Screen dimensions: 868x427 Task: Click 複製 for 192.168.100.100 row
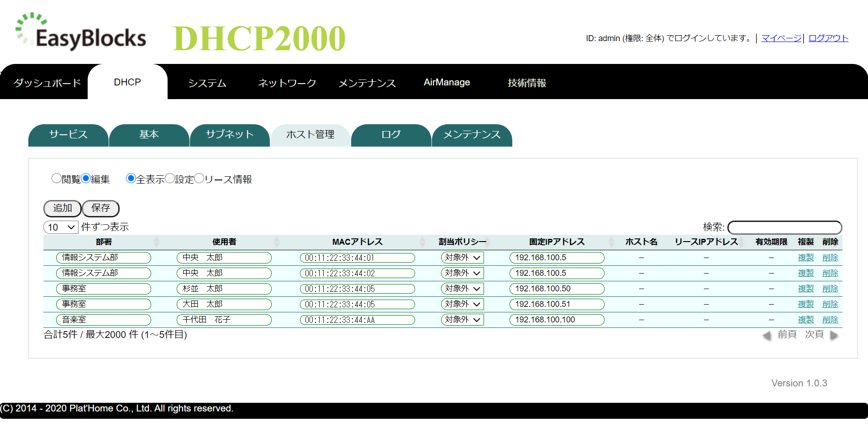click(806, 320)
